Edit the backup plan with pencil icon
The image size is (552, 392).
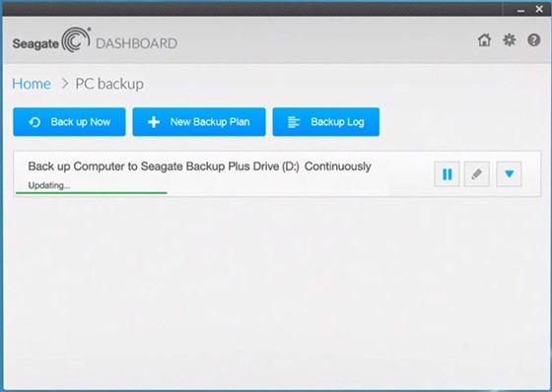477,173
